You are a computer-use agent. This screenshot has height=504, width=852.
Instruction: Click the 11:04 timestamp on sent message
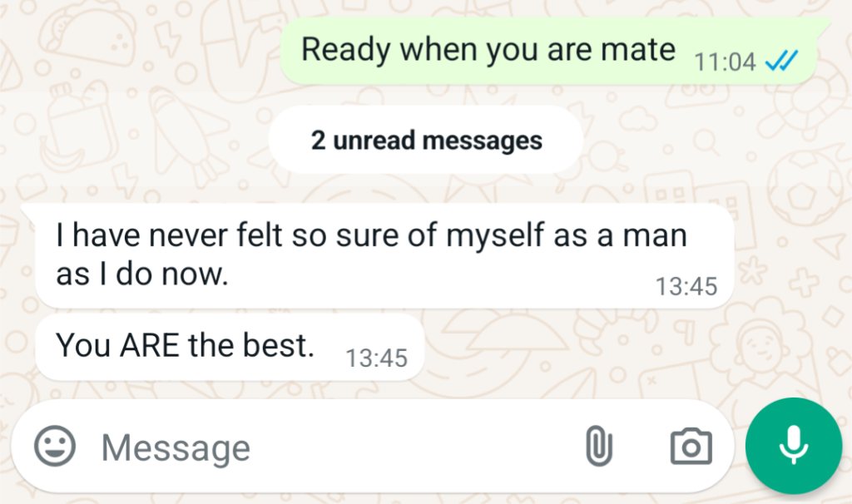coord(725,62)
